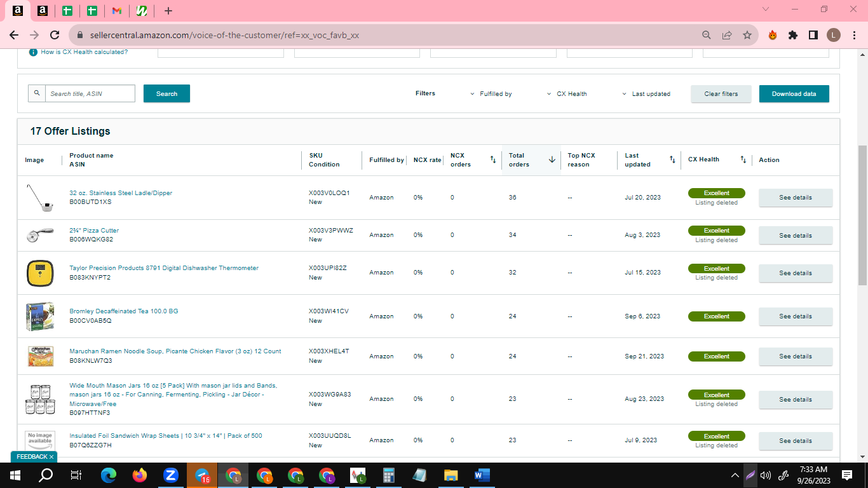Select SKU text X003V3PWWZ
The width and height of the screenshot is (868, 488).
331,231
